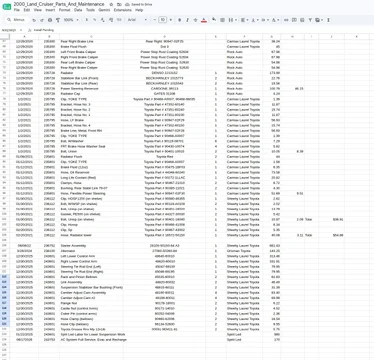Move the document to a folder
The width and height of the screenshot is (374, 360).
pyautogui.click(x=119, y=4)
